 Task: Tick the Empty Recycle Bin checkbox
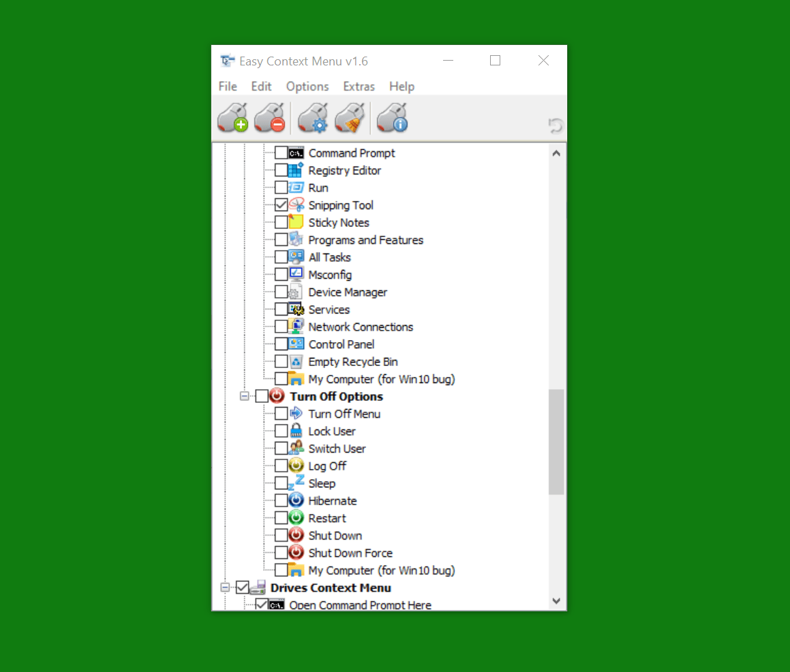click(x=281, y=362)
